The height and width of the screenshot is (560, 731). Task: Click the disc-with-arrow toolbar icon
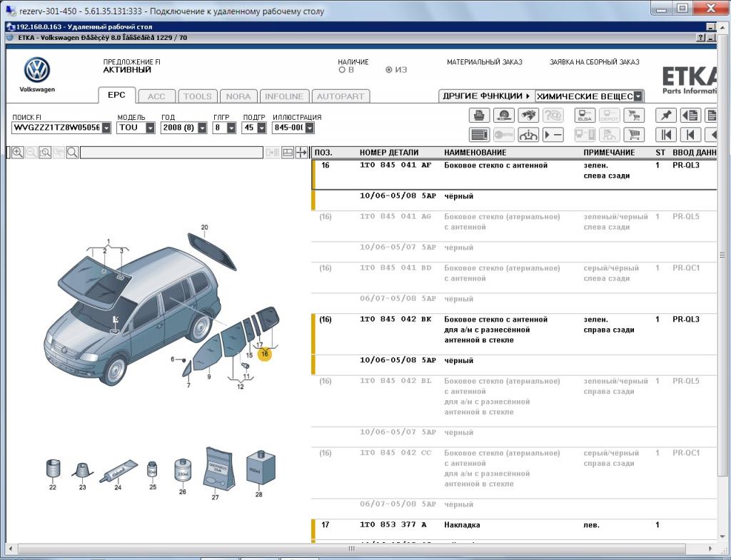503,115
